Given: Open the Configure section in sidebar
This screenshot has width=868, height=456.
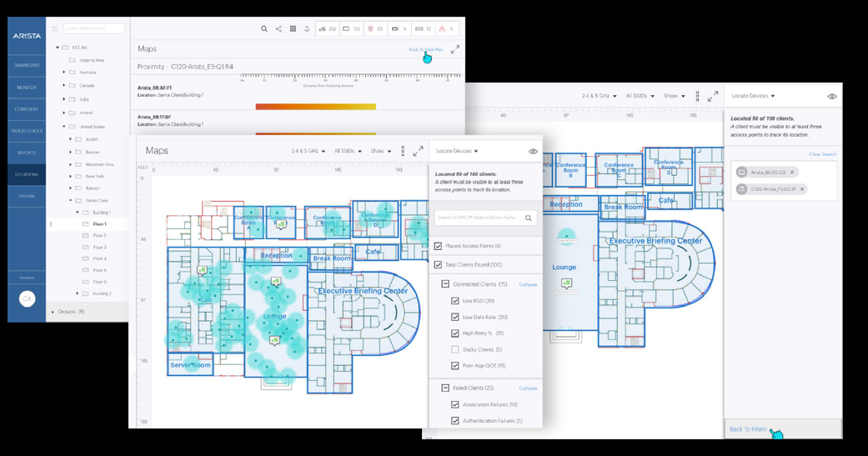Looking at the screenshot, I should [x=27, y=109].
